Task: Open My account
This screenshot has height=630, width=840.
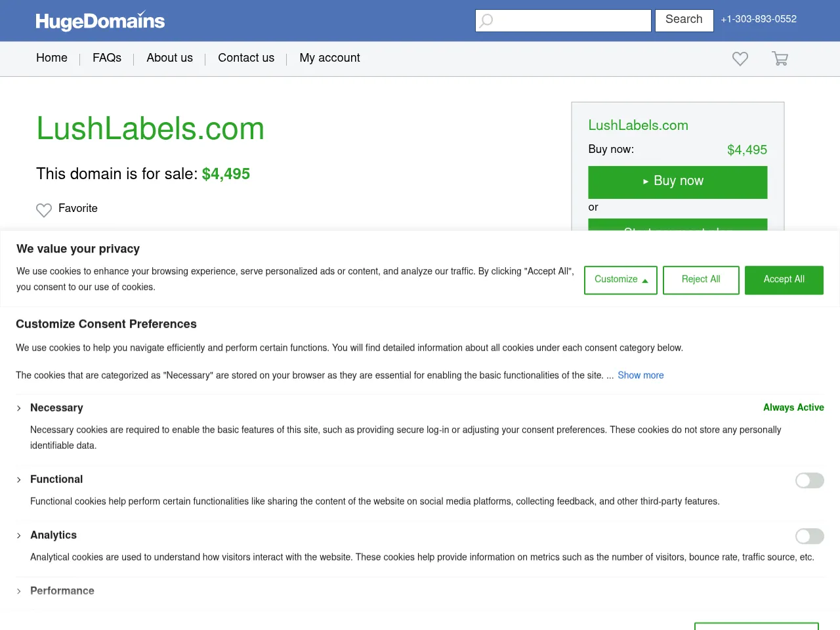Action: tap(329, 58)
